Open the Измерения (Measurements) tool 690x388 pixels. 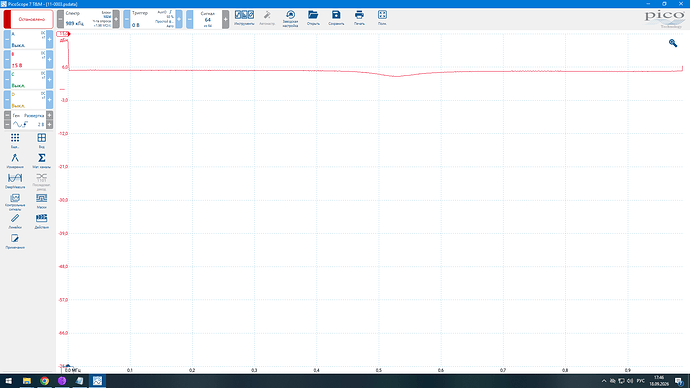[15, 161]
